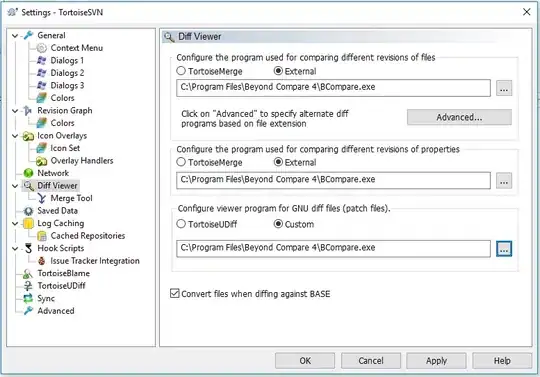This screenshot has height=377, width=540.
Task: Collapse the Hook Scripts tree node
Action: (15, 249)
